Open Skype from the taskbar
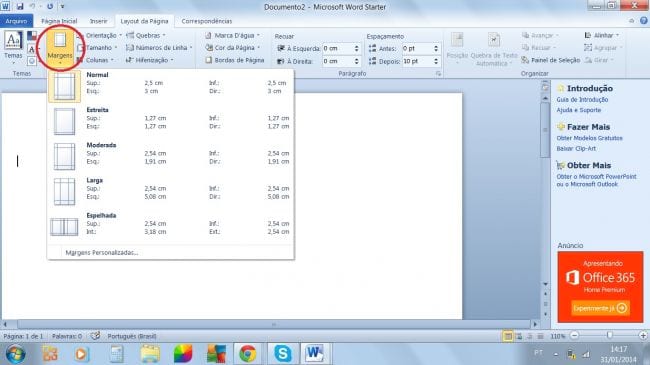Screen dimensions: 650x365 tap(283, 354)
